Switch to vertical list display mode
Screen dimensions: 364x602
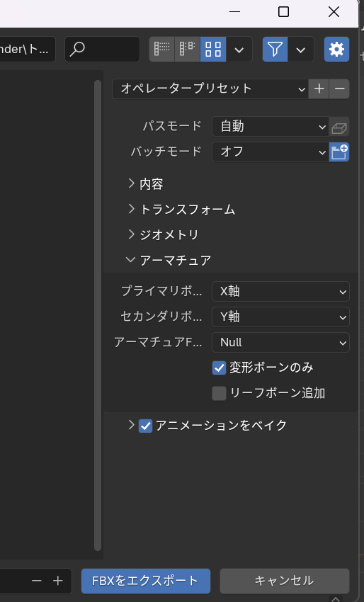(x=161, y=49)
